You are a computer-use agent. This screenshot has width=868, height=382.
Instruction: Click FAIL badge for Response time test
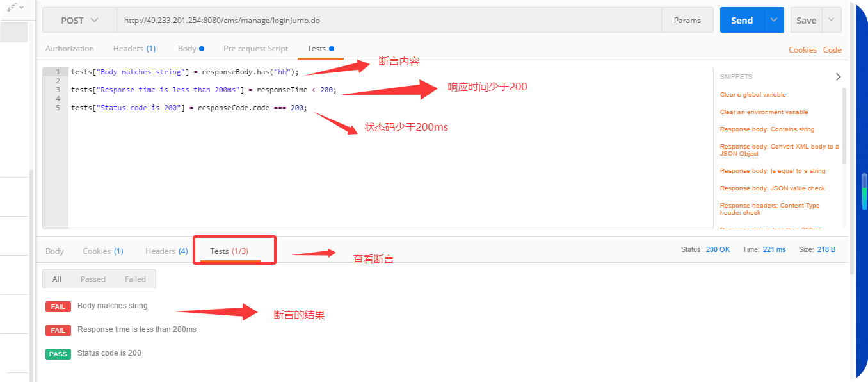click(58, 330)
